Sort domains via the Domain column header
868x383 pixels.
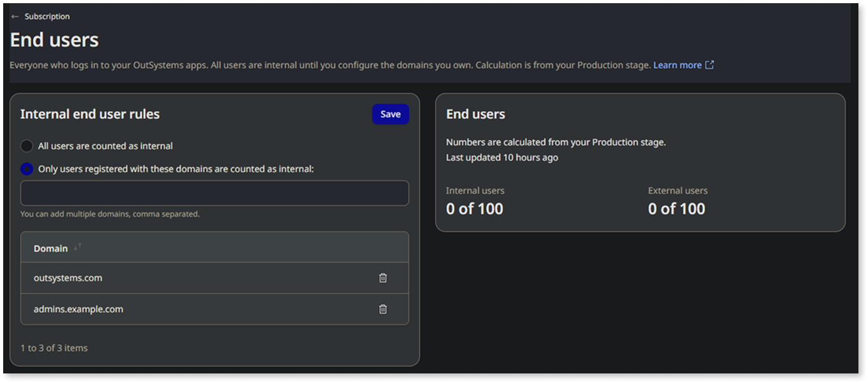click(x=50, y=248)
